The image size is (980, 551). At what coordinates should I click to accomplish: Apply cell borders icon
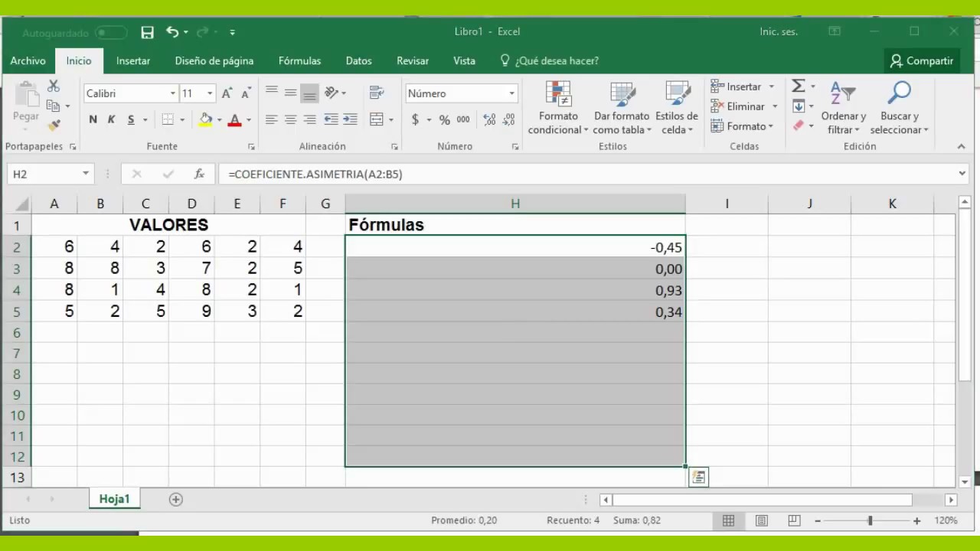168,119
